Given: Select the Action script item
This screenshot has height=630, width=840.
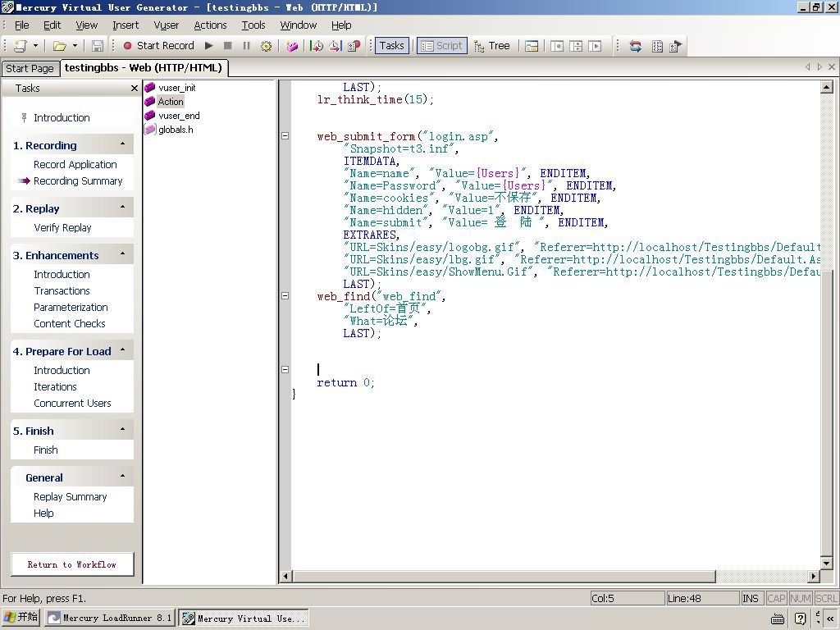Looking at the screenshot, I should pos(164,102).
